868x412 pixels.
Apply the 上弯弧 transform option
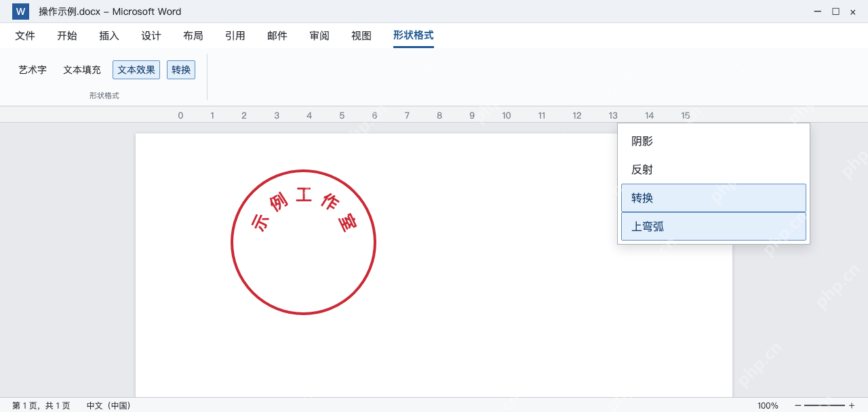click(x=713, y=226)
